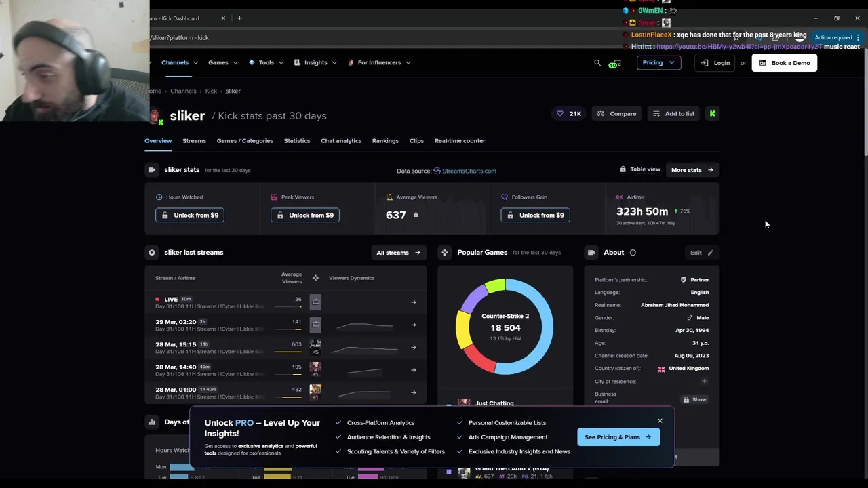Click the lock icon next to Average Viewers 637

click(x=416, y=215)
